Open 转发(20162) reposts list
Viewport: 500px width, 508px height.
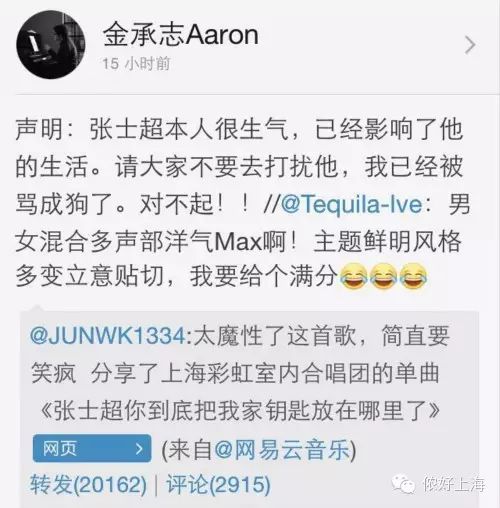click(88, 484)
